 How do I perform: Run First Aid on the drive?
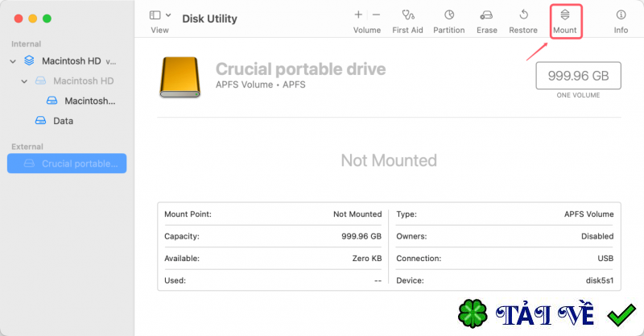[407, 15]
